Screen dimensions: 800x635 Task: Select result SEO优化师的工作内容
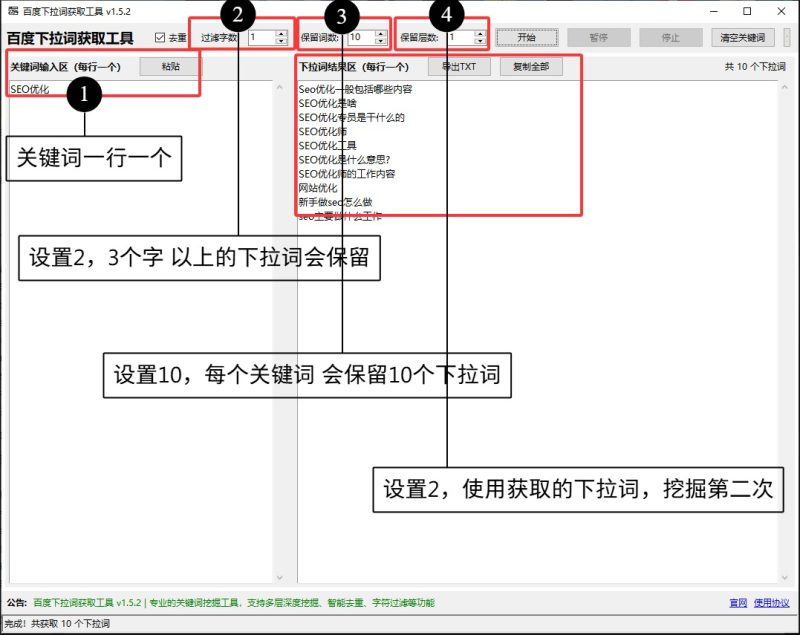[x=347, y=174]
